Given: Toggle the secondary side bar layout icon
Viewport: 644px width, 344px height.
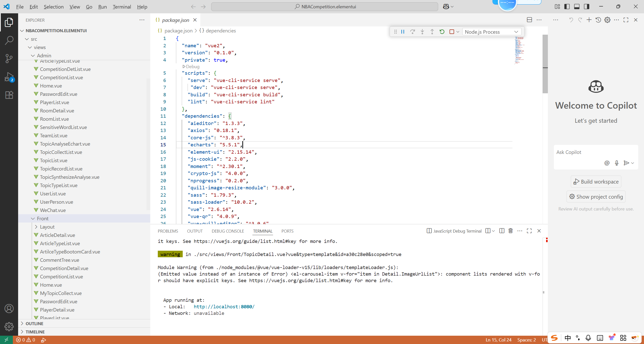Looking at the screenshot, I should point(587,7).
